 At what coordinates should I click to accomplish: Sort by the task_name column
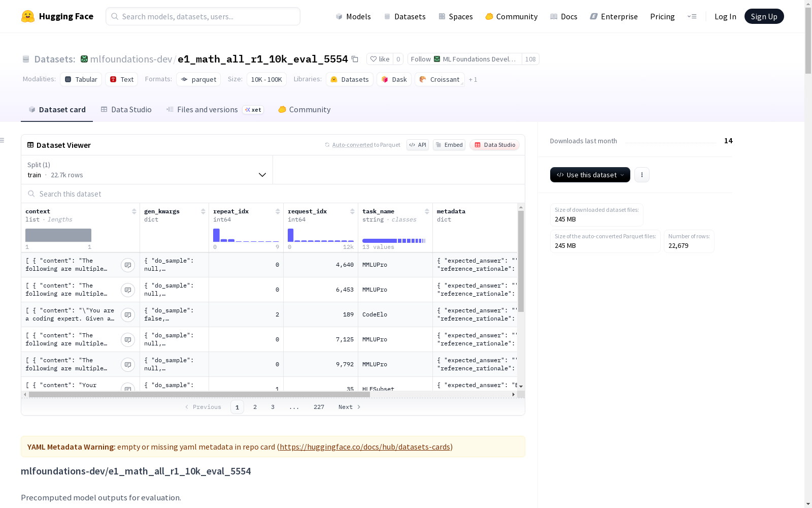(427, 211)
